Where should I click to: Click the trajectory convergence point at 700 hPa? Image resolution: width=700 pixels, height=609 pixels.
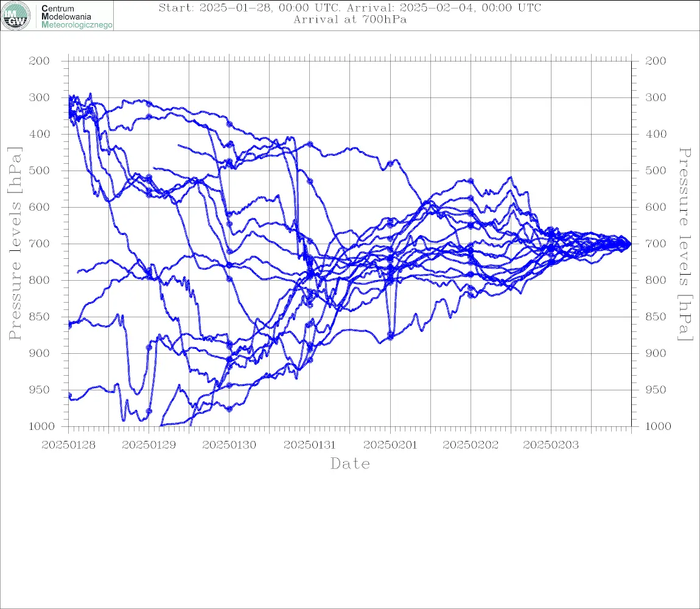630,244
